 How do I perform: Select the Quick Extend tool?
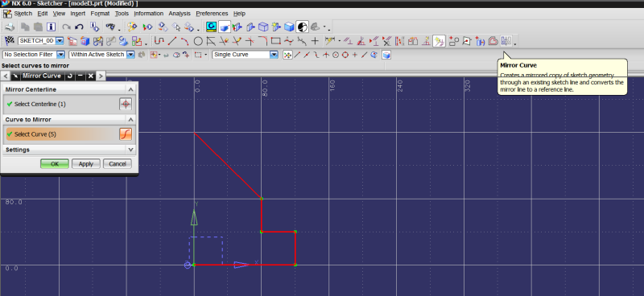(237, 41)
